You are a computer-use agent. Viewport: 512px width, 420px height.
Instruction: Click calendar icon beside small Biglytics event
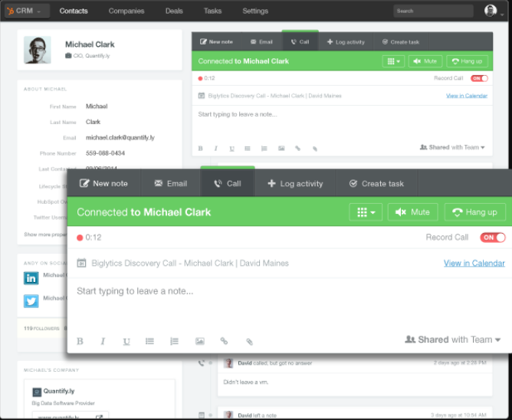pos(202,96)
